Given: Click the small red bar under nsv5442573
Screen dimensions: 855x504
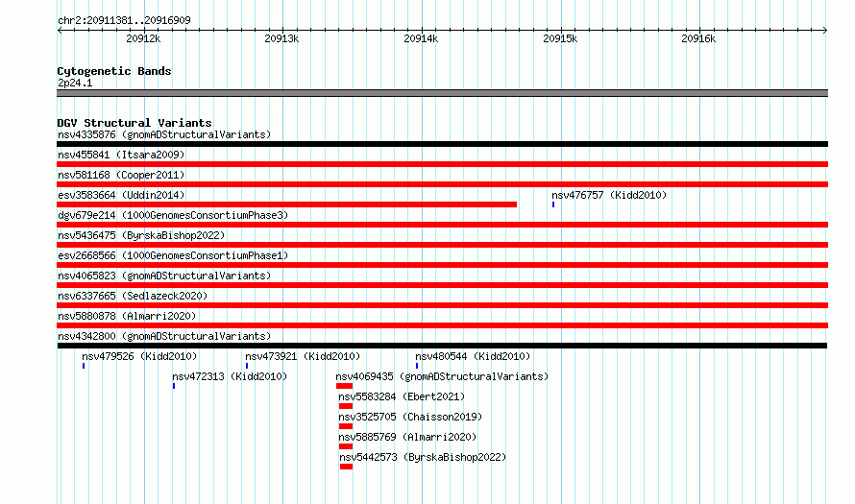Looking at the screenshot, I should pos(346,467).
